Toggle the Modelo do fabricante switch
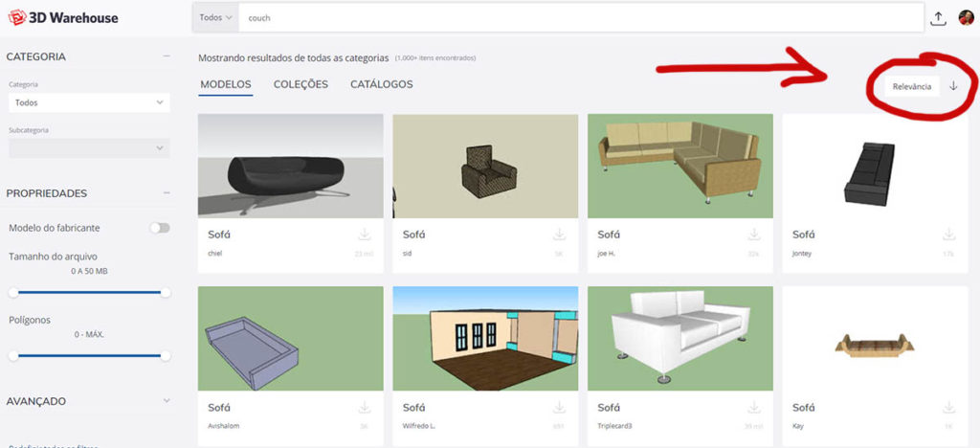The height and width of the screenshot is (448, 980). click(160, 228)
